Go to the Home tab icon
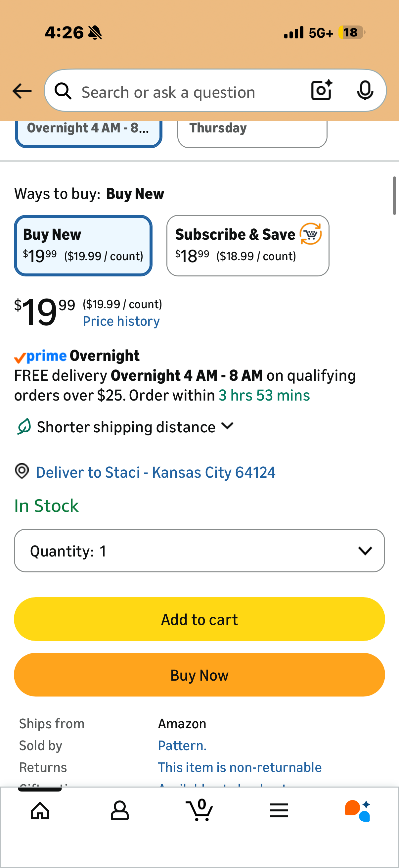The image size is (399, 868). click(40, 810)
